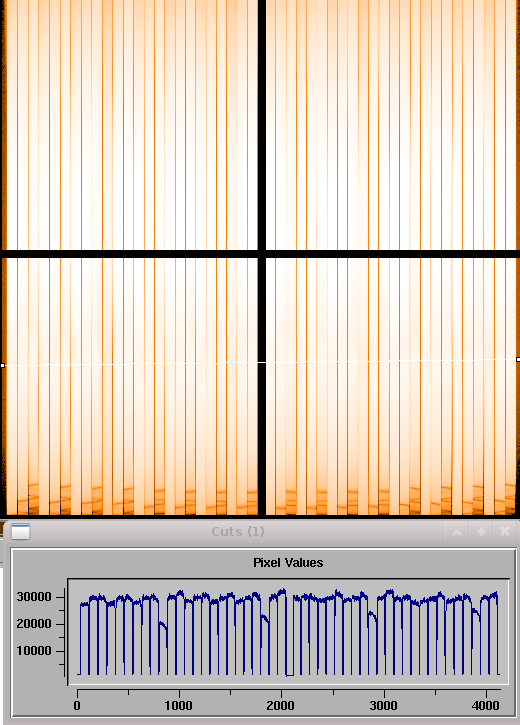Click the flat zero dip near 2000 in the plot
This screenshot has height=725, width=520.
tap(289, 675)
